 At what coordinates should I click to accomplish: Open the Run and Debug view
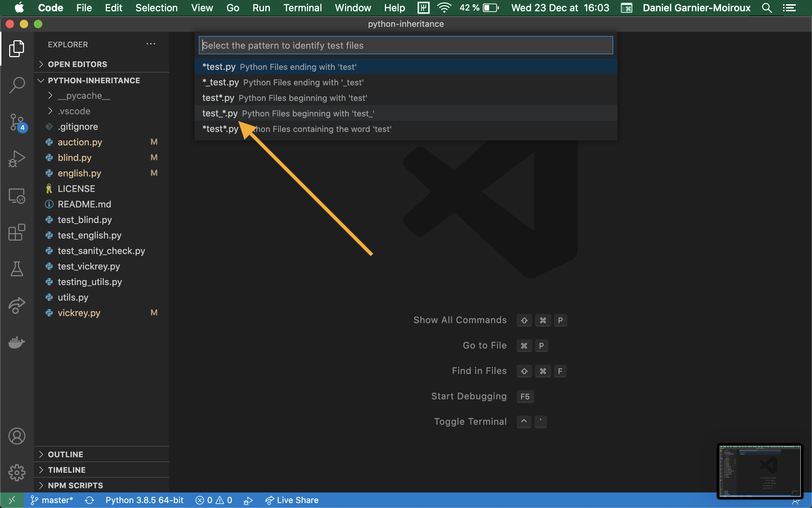click(x=17, y=159)
